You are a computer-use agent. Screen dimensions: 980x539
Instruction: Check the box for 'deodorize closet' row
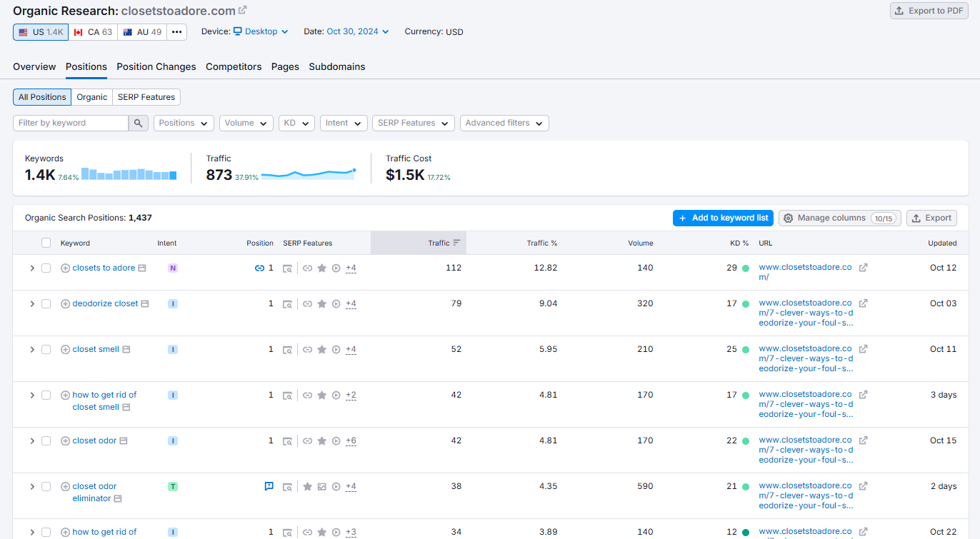(x=46, y=303)
